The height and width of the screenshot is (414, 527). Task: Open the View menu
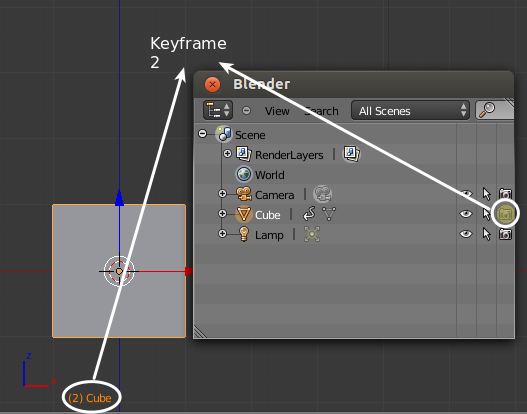coord(277,111)
